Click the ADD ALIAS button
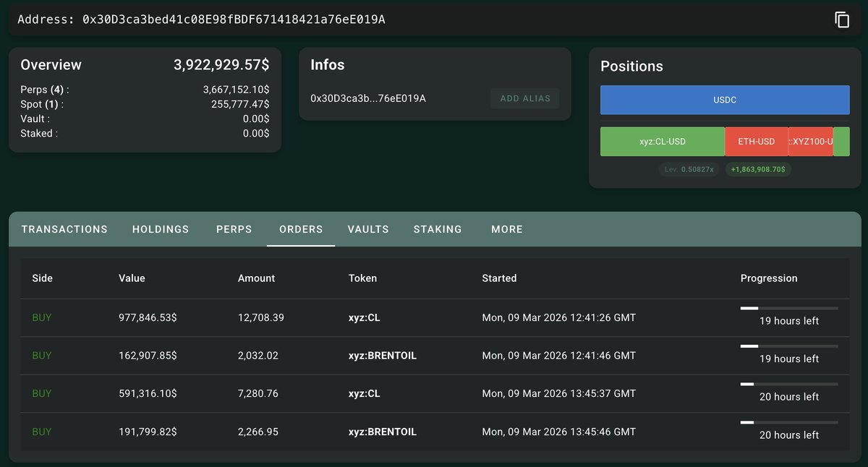868x467 pixels. [x=524, y=98]
